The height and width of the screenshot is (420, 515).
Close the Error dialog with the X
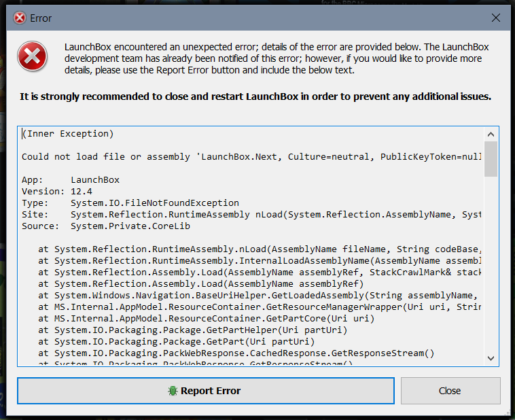point(495,18)
